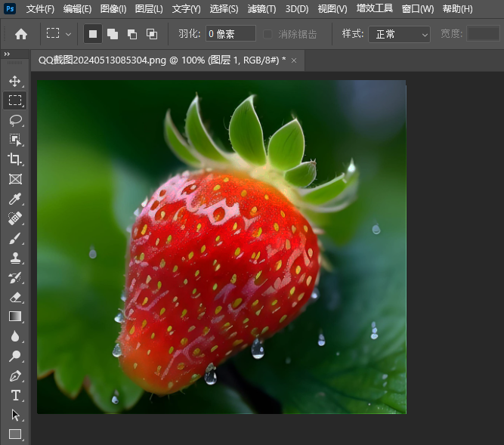Select the History Brush tool
504x445 pixels.
pos(15,277)
